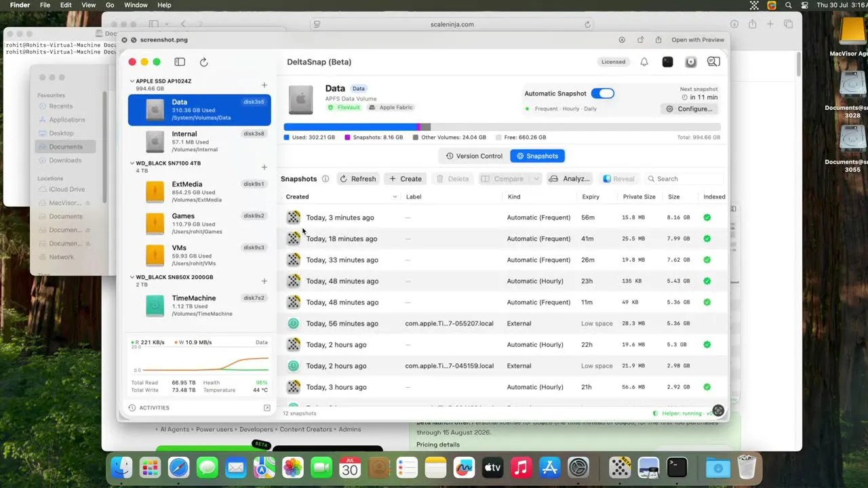Click the Search field in the Snapshots toolbar
Image resolution: width=868 pixels, height=488 pixels.
(684, 179)
